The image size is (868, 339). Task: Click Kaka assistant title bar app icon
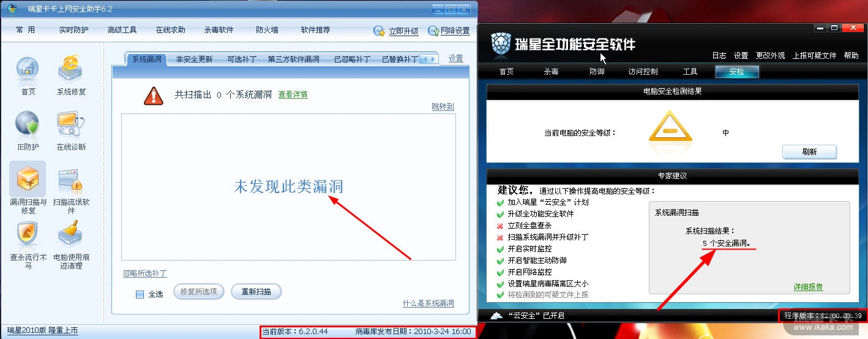(x=12, y=9)
